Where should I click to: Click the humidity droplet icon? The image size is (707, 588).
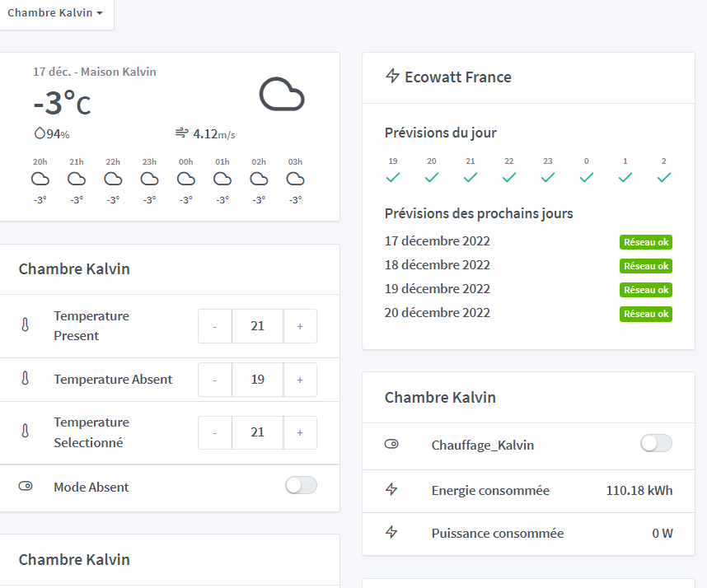(x=39, y=133)
